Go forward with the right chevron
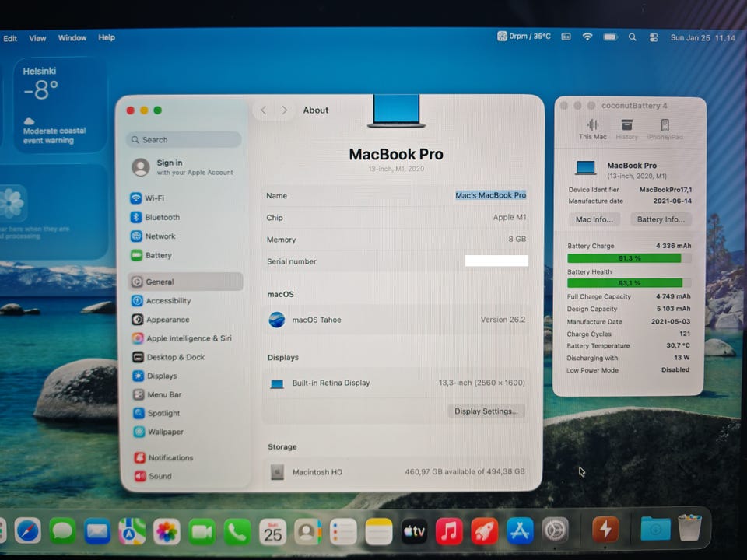747x560 pixels. [x=285, y=110]
